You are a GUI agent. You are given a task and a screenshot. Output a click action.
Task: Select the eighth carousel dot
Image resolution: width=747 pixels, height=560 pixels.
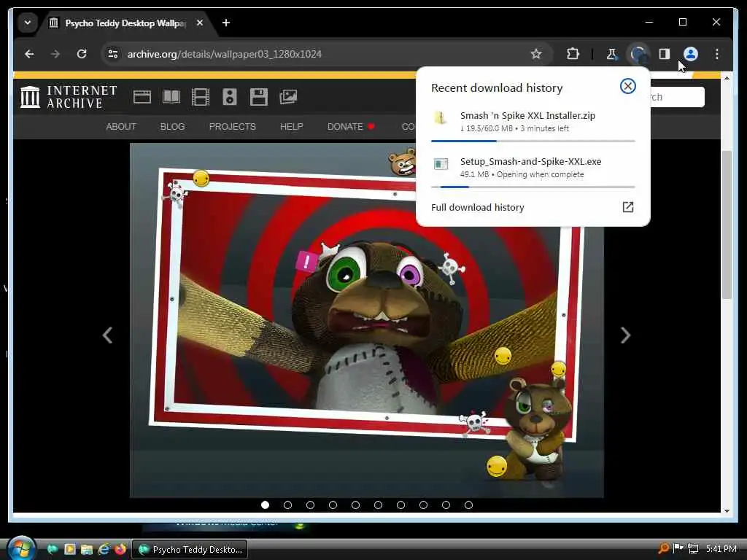(424, 505)
